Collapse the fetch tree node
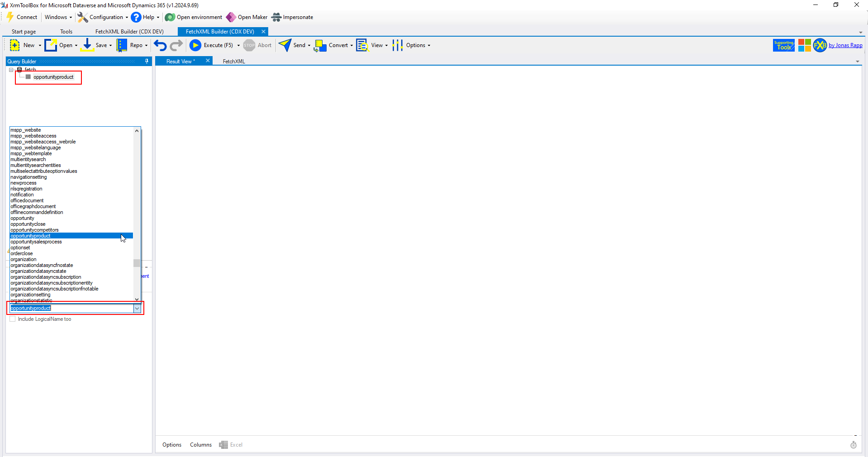 [11, 70]
